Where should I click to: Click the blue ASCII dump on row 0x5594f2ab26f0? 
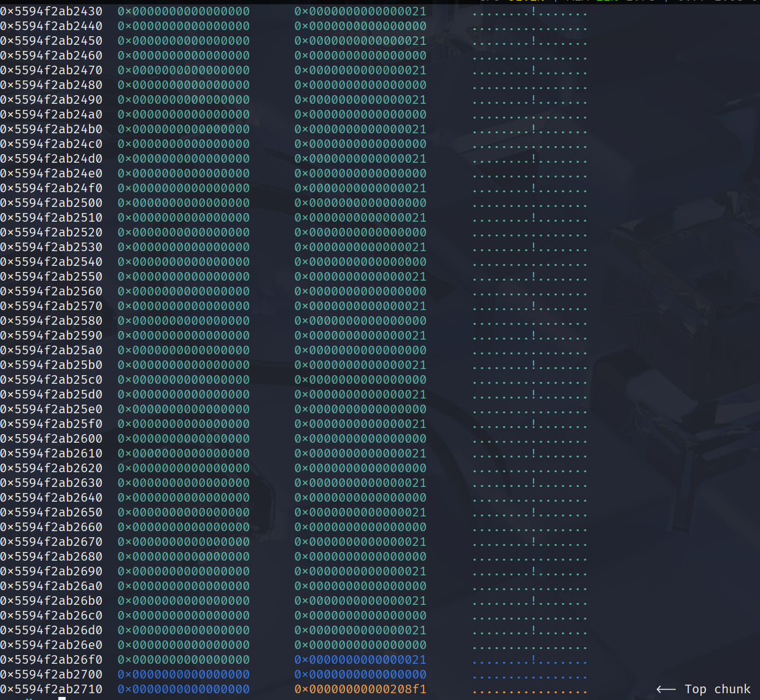coord(529,661)
